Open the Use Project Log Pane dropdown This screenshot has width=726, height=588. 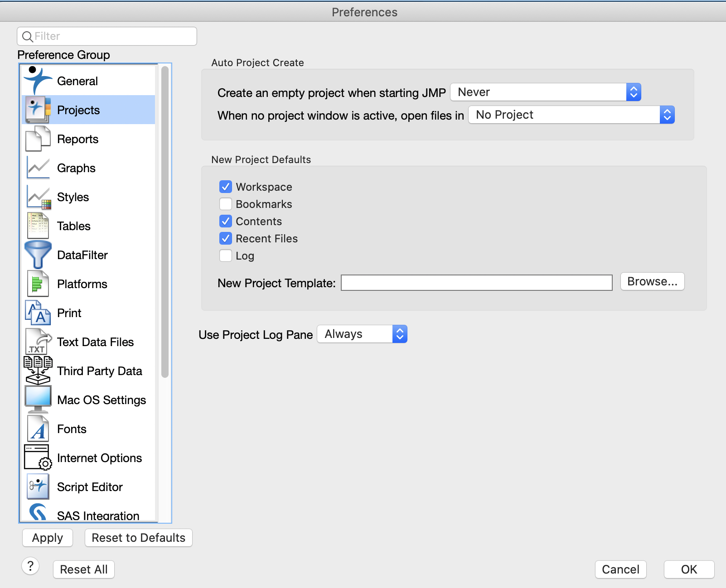point(362,334)
